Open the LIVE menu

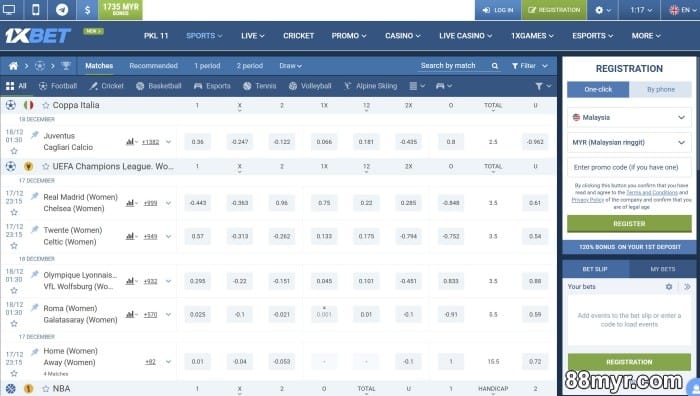tap(253, 36)
